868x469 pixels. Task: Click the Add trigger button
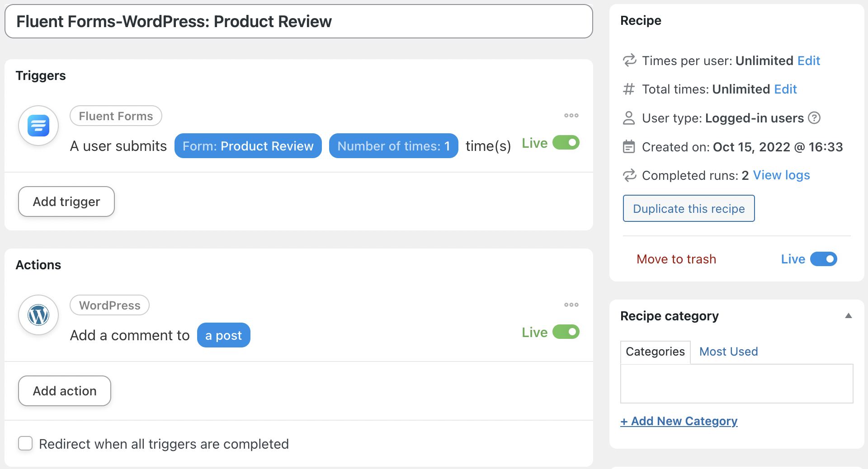point(66,202)
